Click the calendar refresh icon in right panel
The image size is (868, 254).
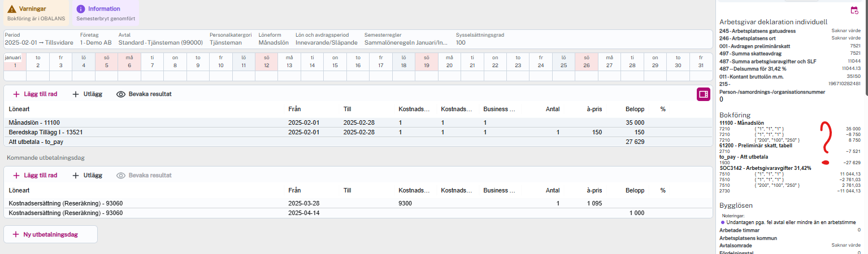pos(854,10)
